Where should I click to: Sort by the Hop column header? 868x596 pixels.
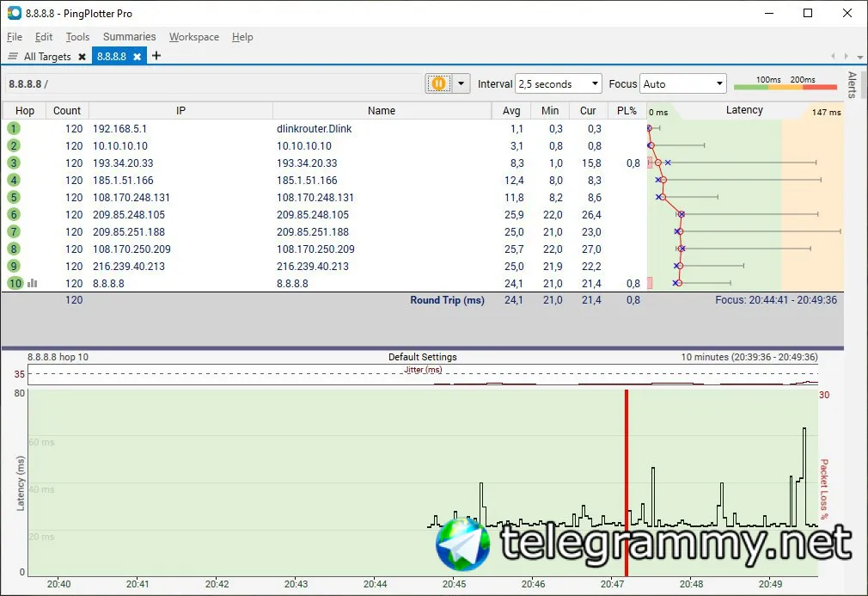click(24, 110)
